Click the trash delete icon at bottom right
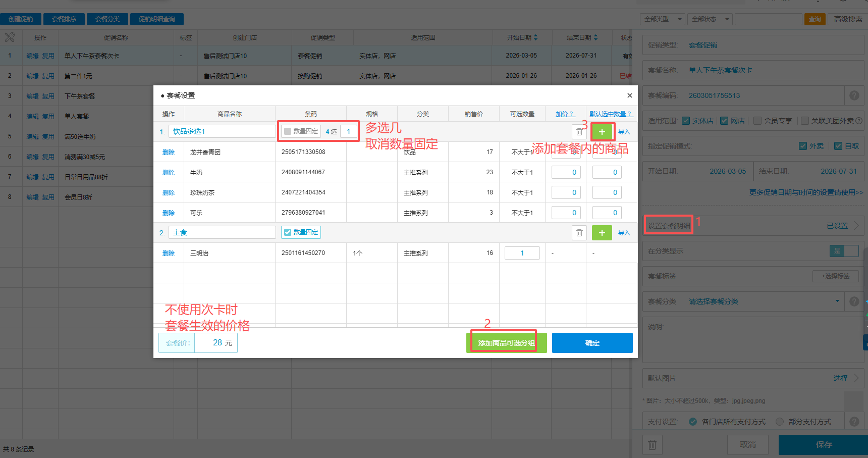Screen dimensions: 868x458 coord(652,445)
